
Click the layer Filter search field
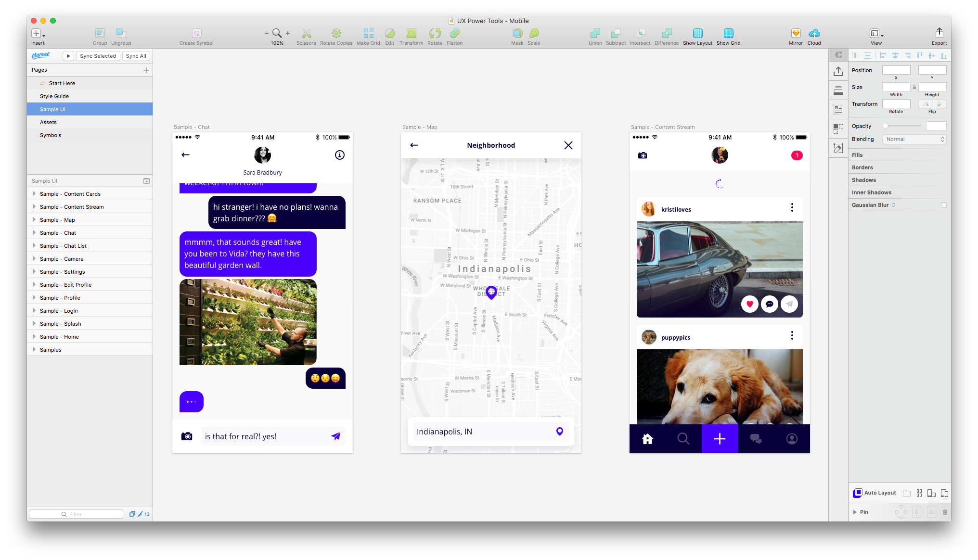76,514
